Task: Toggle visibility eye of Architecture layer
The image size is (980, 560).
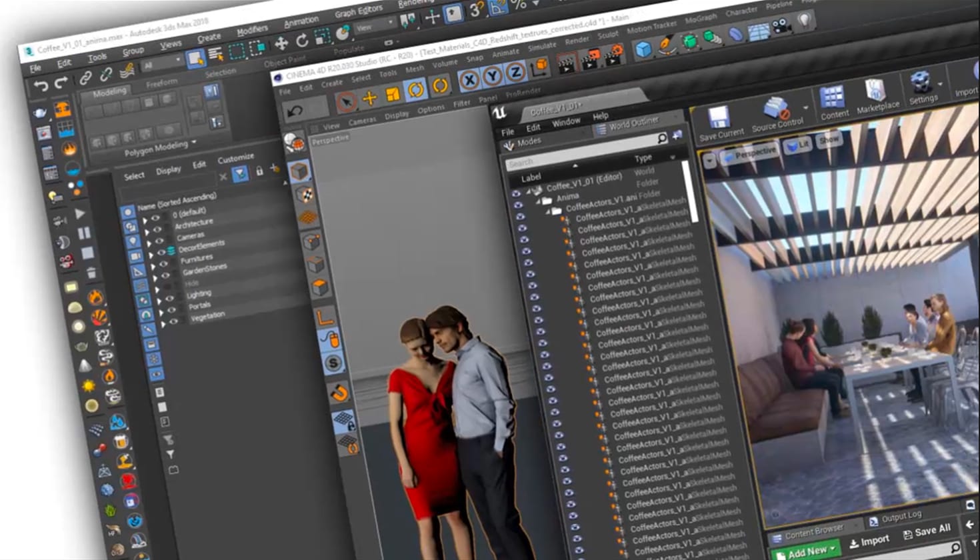Action: (x=157, y=229)
